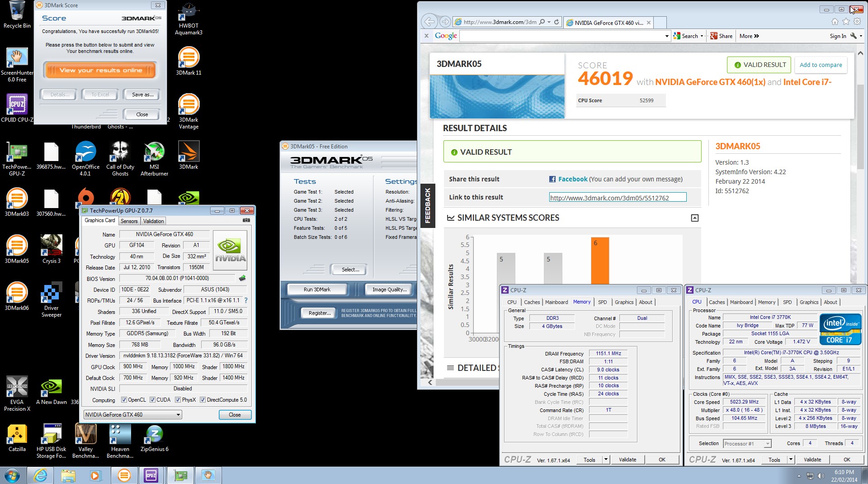Open the GPU selector dropdown in GPU-Z
Viewport: 868px width, 484px height.
[132, 414]
